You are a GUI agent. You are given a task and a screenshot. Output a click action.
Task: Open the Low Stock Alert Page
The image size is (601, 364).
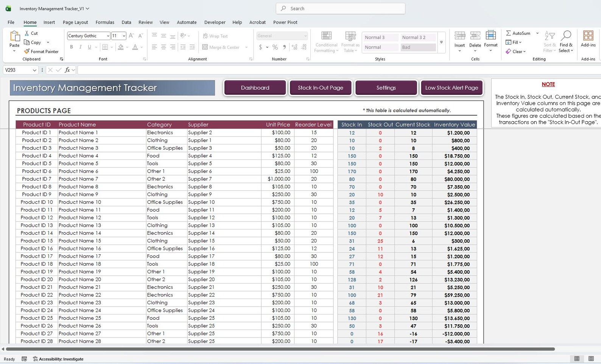[452, 88]
